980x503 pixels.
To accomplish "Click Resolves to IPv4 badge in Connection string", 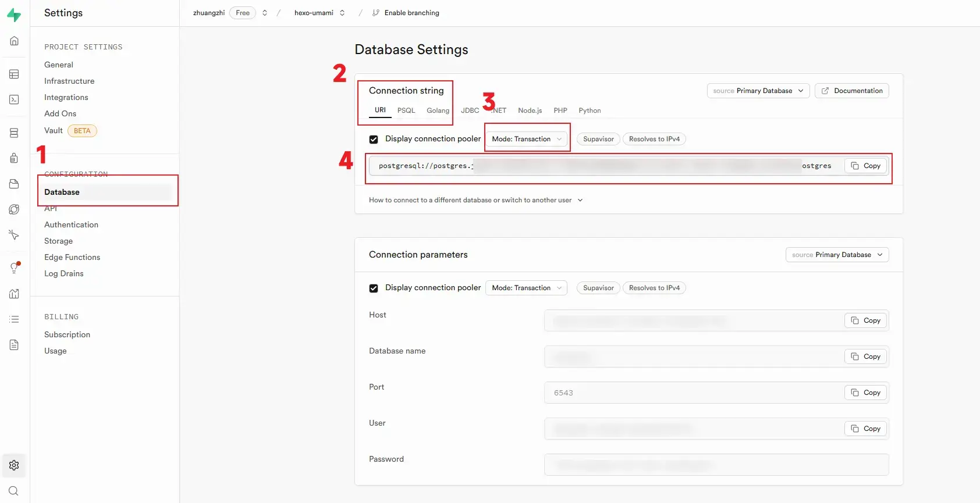I will 654,139.
